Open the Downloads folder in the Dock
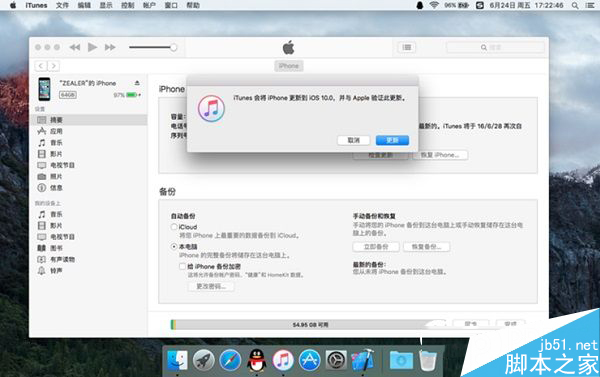 pyautogui.click(x=401, y=361)
